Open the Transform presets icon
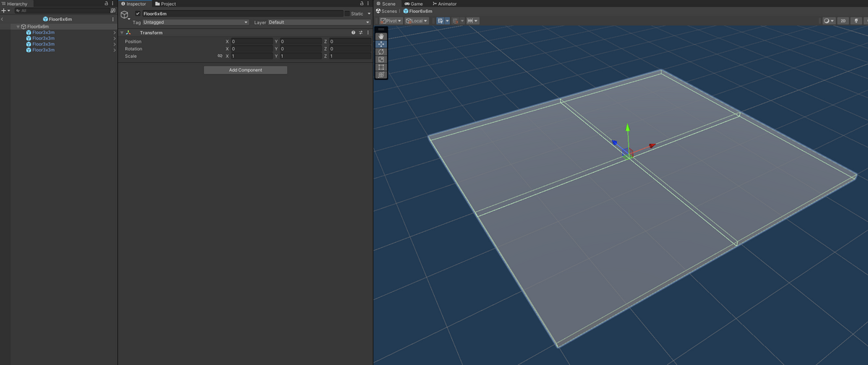 [360, 33]
